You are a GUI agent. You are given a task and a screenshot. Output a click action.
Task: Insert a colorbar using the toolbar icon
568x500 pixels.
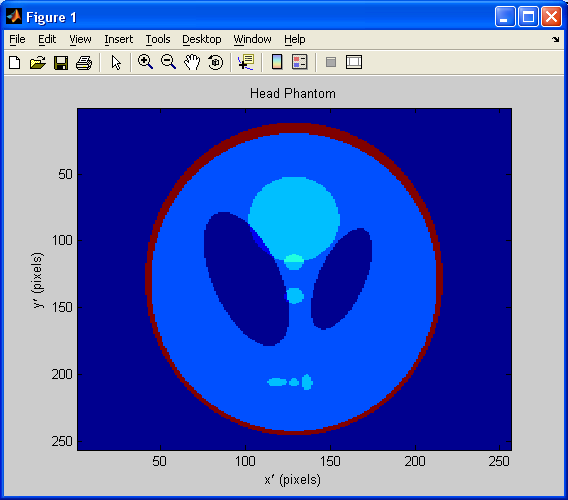[277, 62]
